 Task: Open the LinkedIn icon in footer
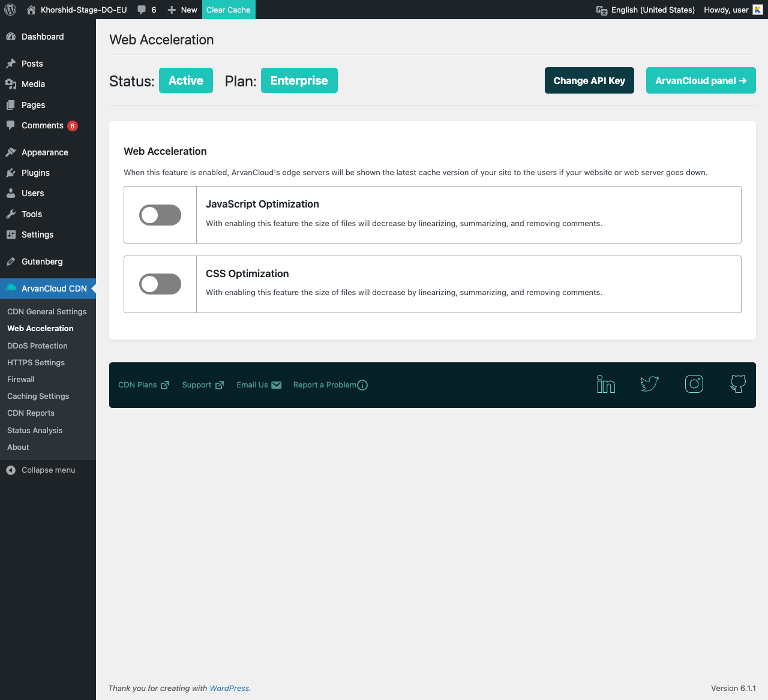[606, 384]
